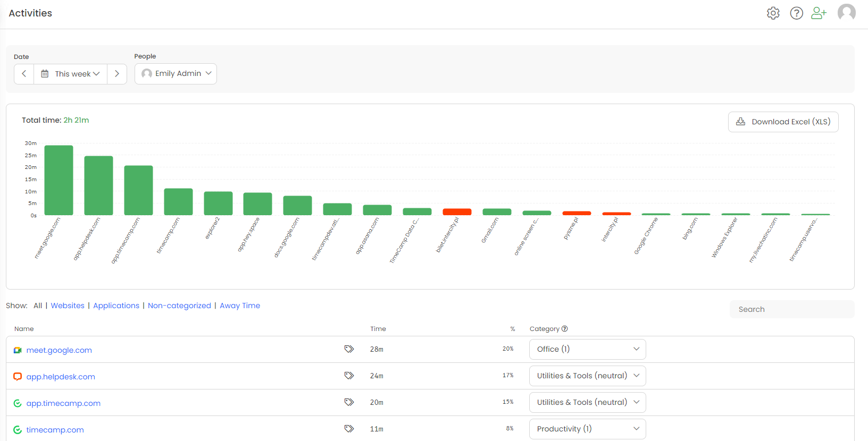Click the meet.google.com bar in the chart
868x441 pixels.
(59, 180)
